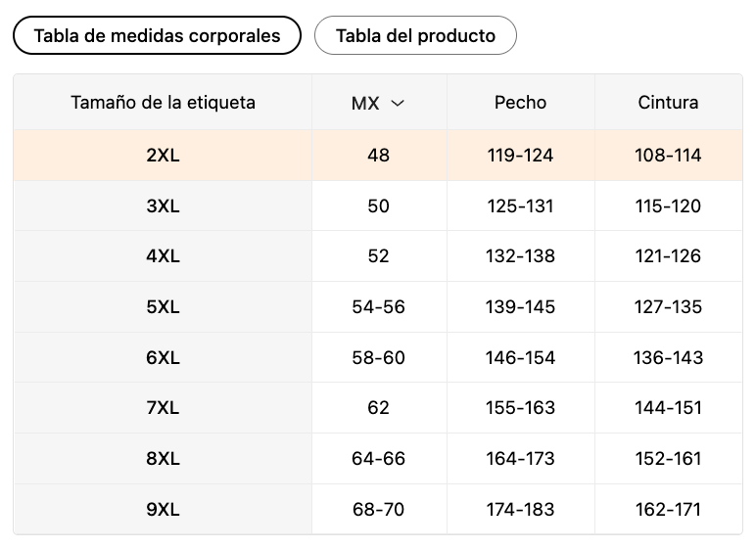
Task: Switch to Tabla del producto tab
Action: click(x=415, y=36)
